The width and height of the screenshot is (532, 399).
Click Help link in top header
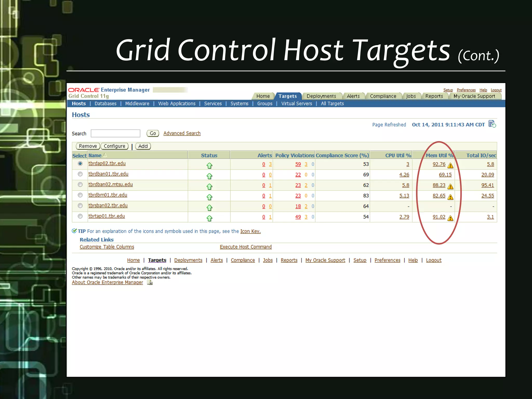483,90
